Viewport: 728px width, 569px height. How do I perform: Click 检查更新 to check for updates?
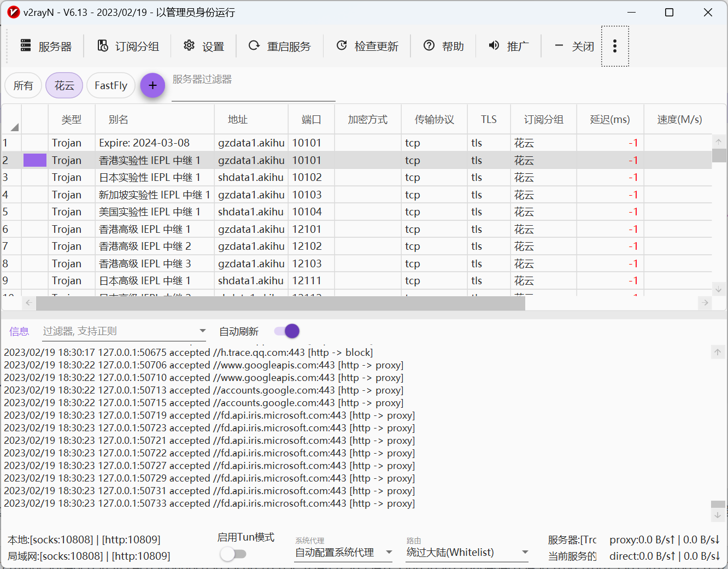click(367, 46)
